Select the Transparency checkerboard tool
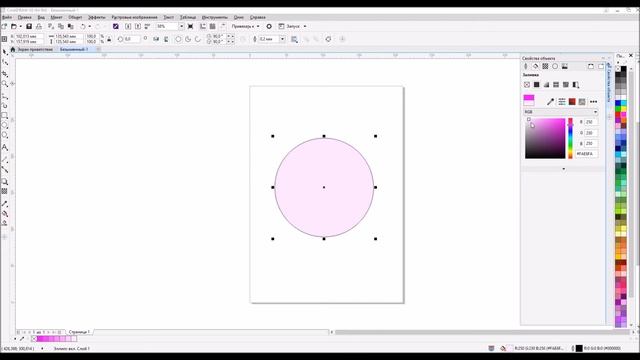This screenshot has width=640, height=360. [x=5, y=191]
